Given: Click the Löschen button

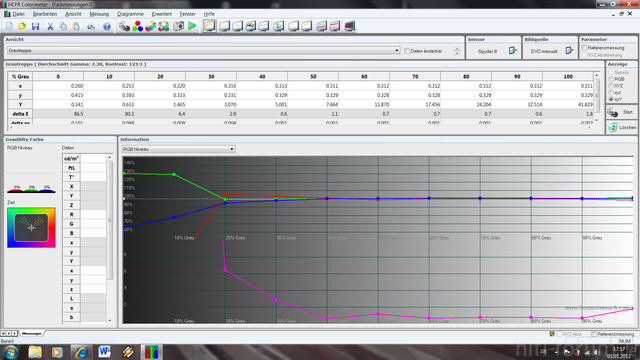Looking at the screenshot, I should [x=621, y=127].
